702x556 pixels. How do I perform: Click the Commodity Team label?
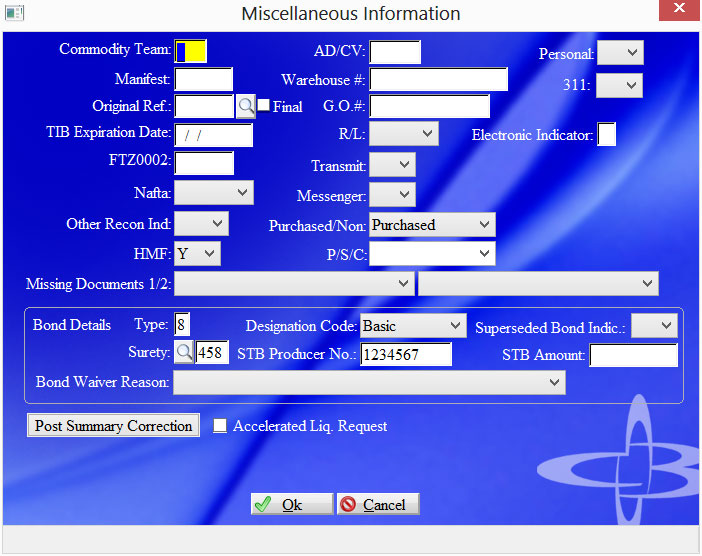click(115, 49)
